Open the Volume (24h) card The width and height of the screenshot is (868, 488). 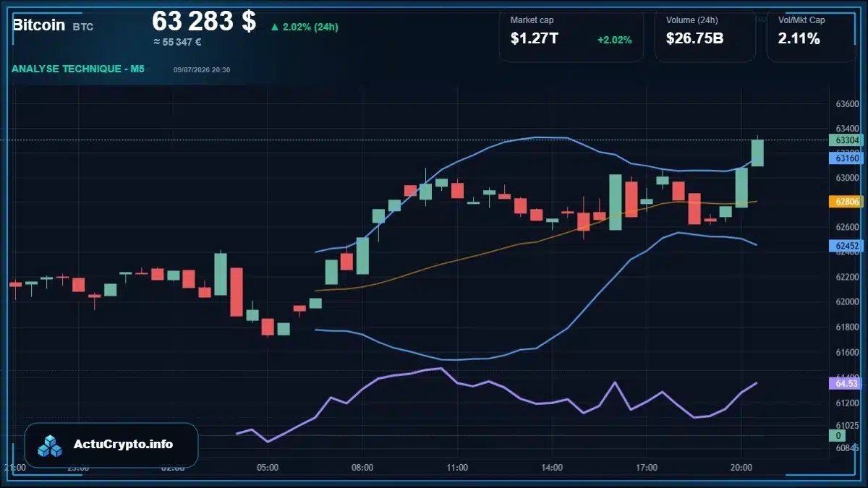click(x=705, y=36)
